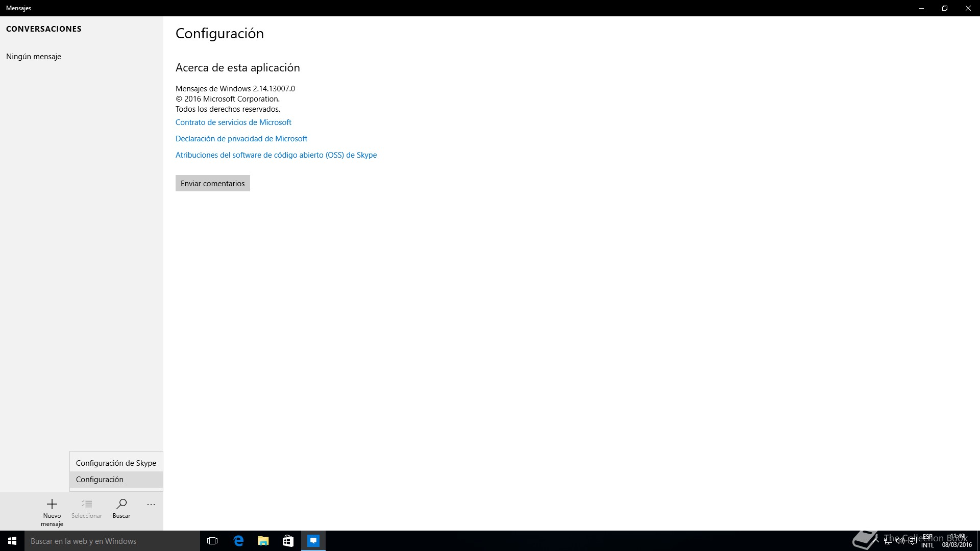The height and width of the screenshot is (551, 980).
Task: Minimize the Mensajes window
Action: [921, 8]
